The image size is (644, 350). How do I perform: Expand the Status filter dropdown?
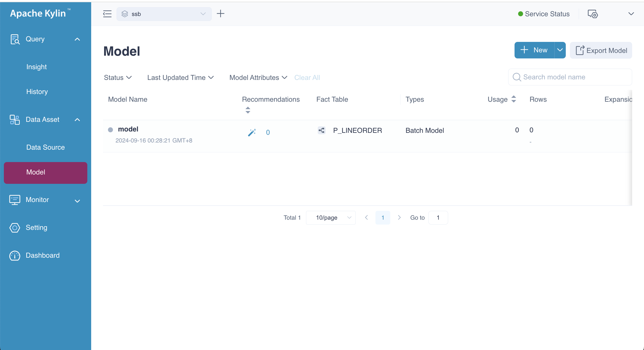(118, 78)
